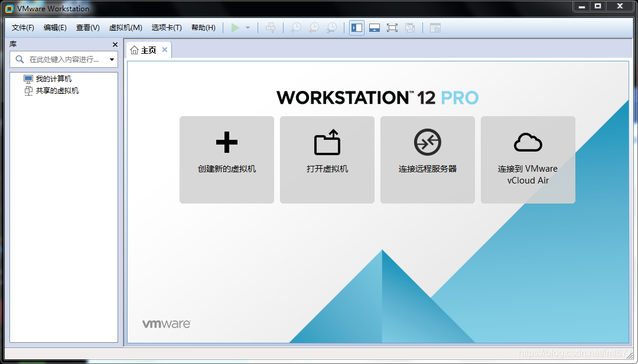638x364 pixels.
Task: Open the 选项卡(T) menu
Action: pos(167,28)
